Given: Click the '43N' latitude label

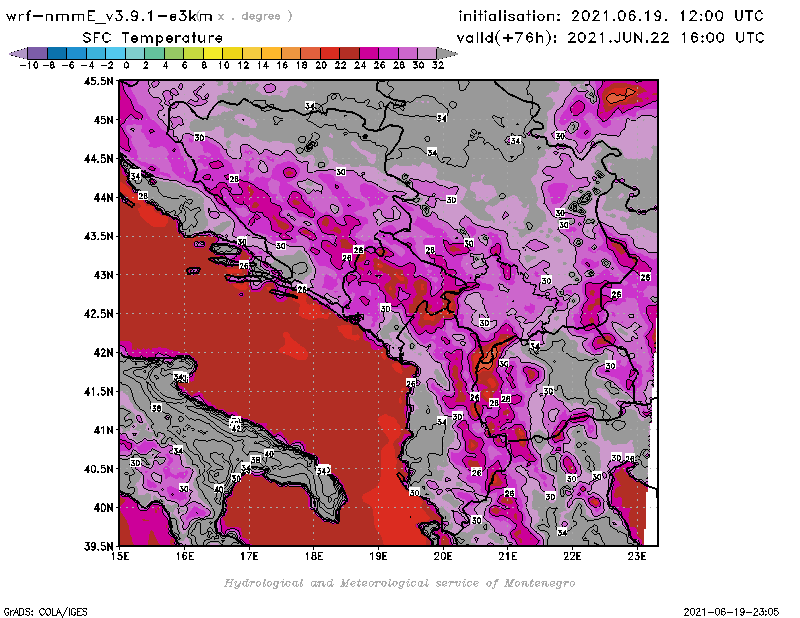Looking at the screenshot, I should click(104, 275).
